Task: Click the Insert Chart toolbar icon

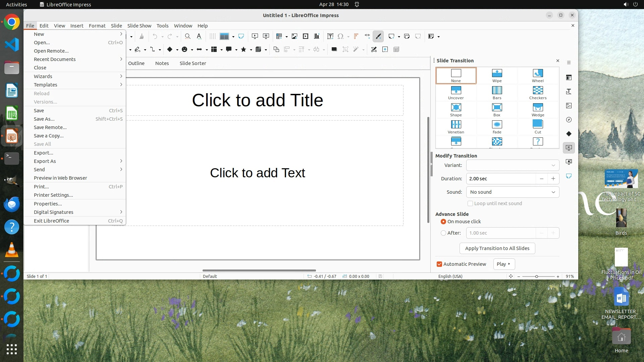Action: click(317, 36)
